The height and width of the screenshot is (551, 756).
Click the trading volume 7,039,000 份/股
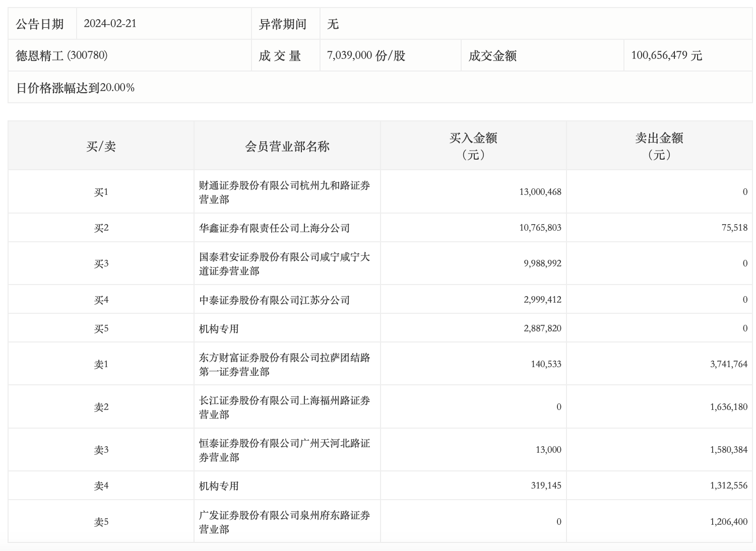click(x=366, y=55)
